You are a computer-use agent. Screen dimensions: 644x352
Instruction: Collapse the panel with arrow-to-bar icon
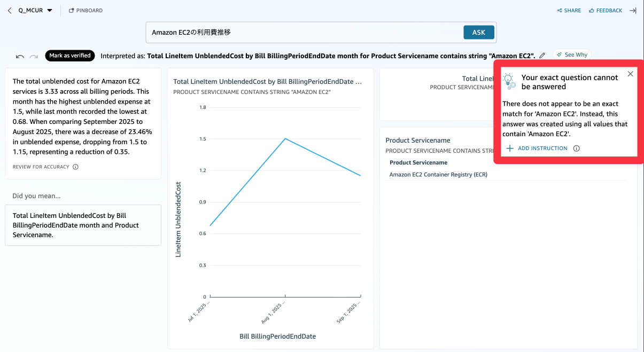(633, 10)
